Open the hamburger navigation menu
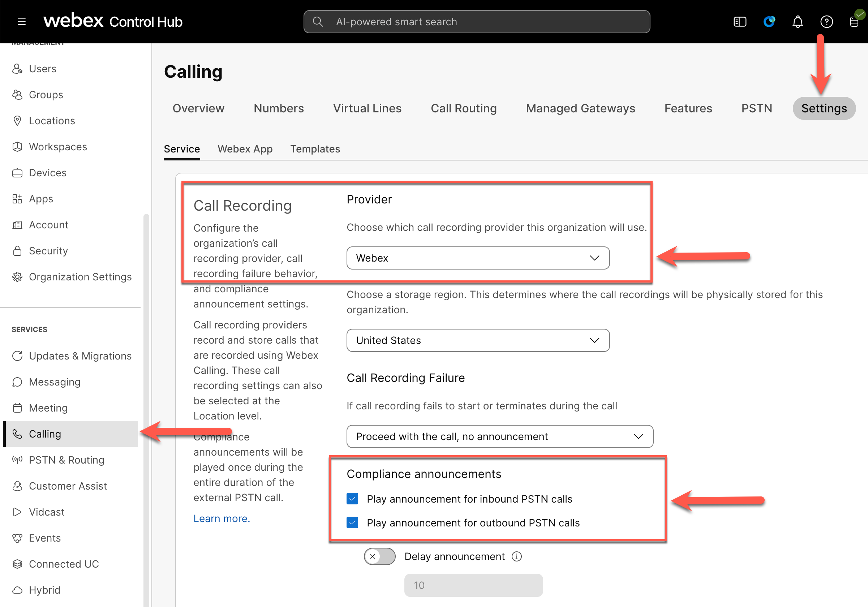The height and width of the screenshot is (607, 868). point(22,22)
